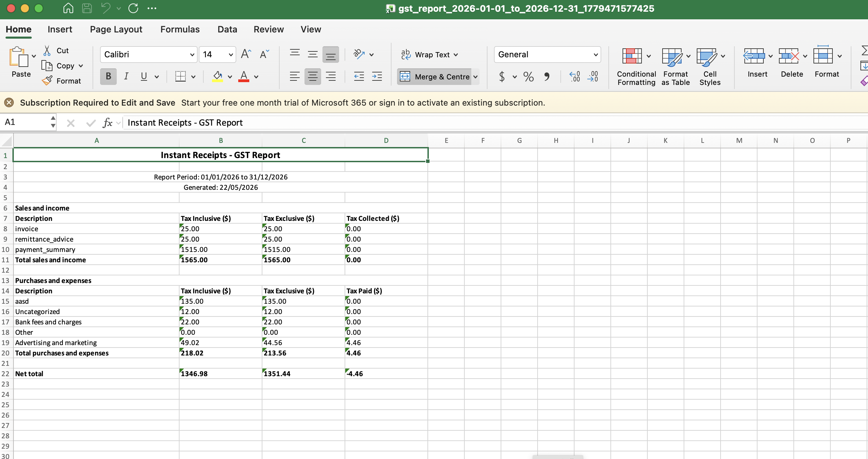Click the Undo arrow icon
Screen dimensions: 868x459
(x=106, y=8)
